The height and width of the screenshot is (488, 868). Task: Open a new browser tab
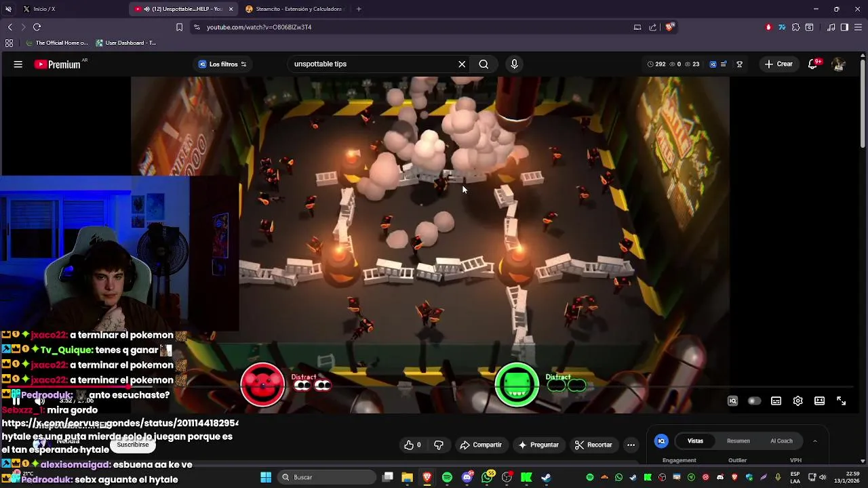click(359, 9)
